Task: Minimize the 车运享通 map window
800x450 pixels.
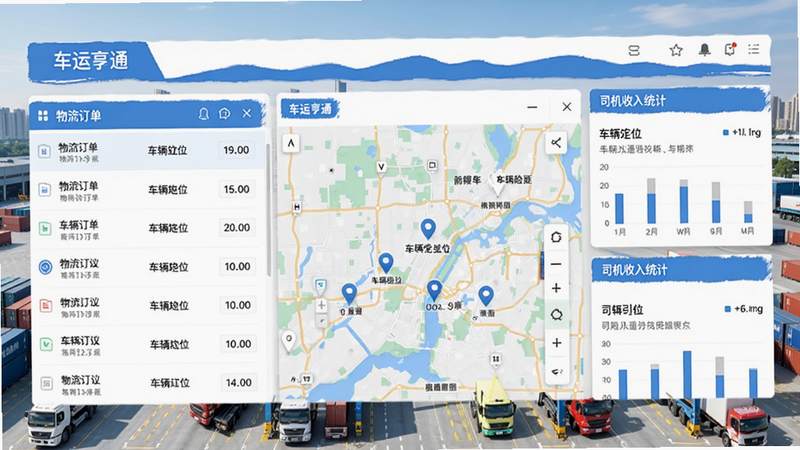Action: click(532, 107)
